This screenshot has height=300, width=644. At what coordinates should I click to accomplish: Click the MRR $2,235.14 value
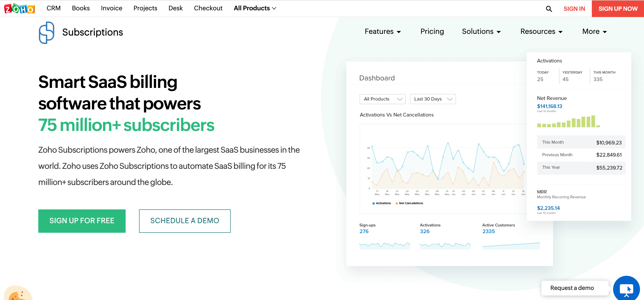[548, 208]
